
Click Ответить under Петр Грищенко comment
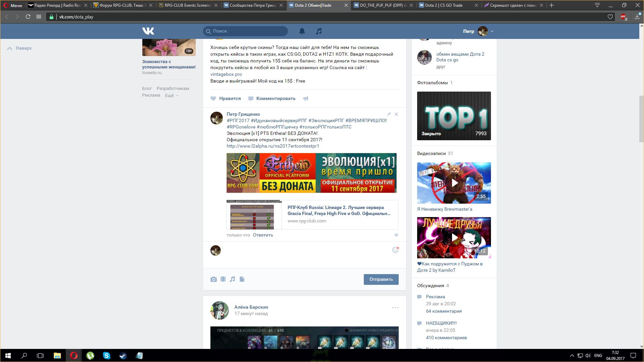point(263,235)
